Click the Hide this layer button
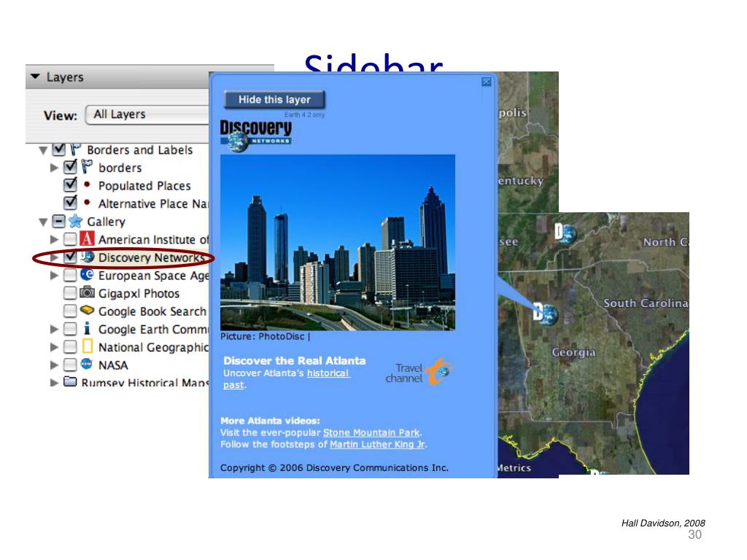Screen dimensions: 747x560 point(274,99)
